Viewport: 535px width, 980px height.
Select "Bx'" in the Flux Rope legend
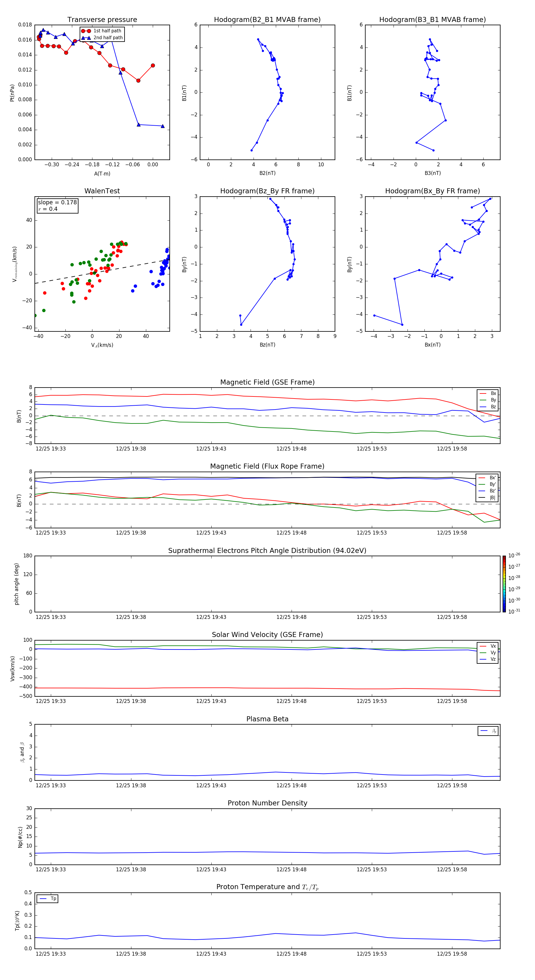tap(487, 478)
